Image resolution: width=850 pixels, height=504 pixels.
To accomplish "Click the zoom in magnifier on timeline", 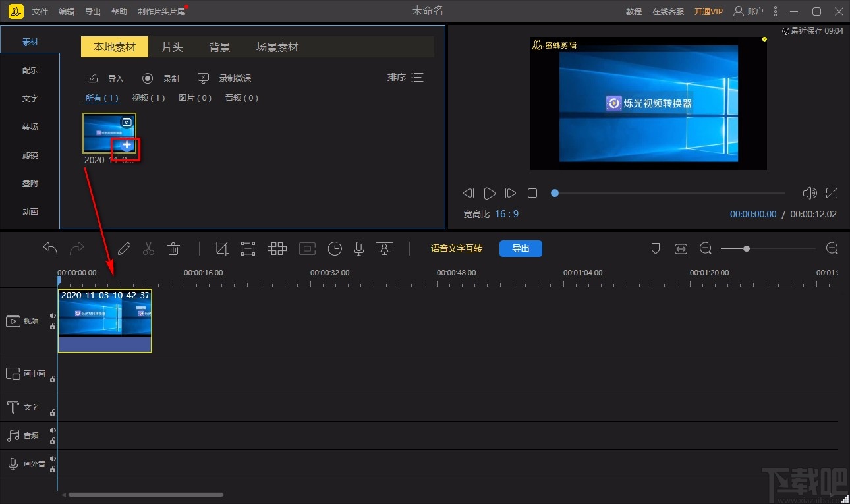I will (832, 248).
